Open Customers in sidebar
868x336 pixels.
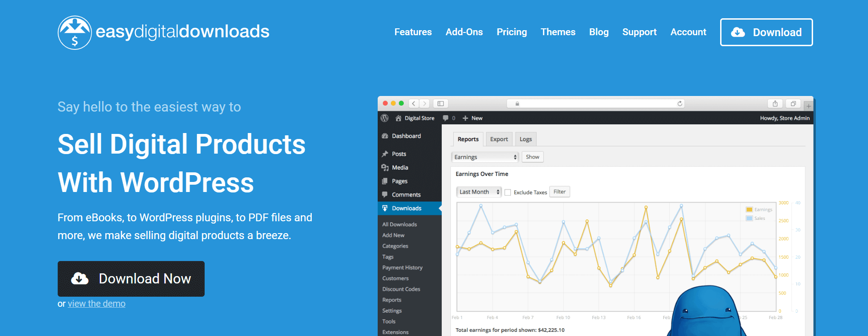pos(396,278)
